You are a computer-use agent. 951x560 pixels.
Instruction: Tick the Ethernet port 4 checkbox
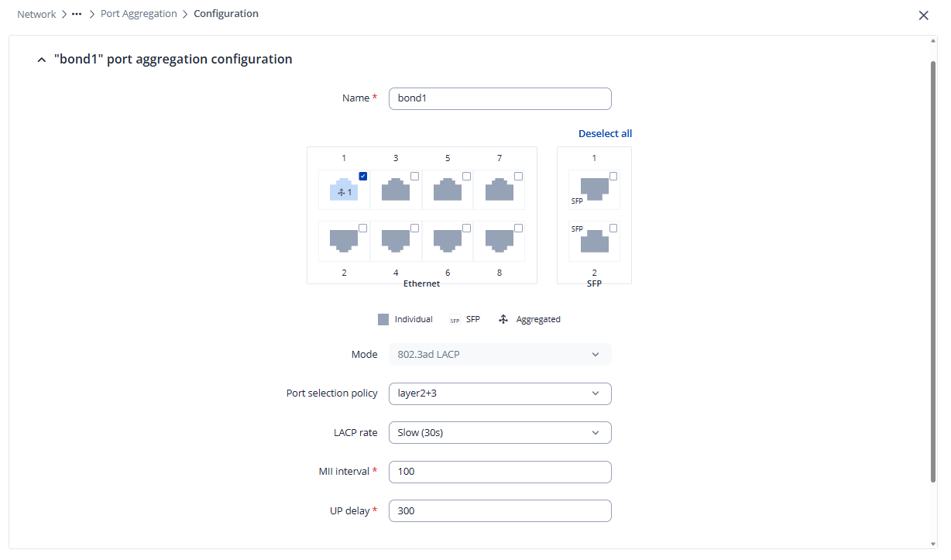click(x=414, y=228)
